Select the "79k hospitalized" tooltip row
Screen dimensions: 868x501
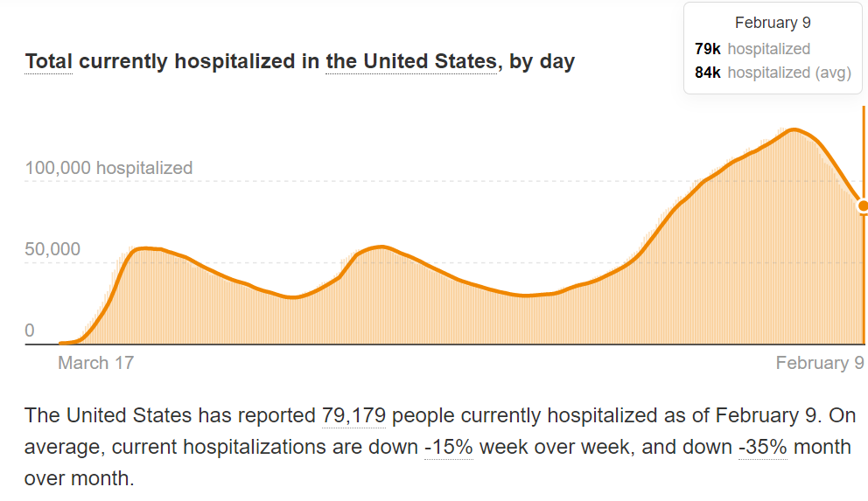(x=752, y=49)
